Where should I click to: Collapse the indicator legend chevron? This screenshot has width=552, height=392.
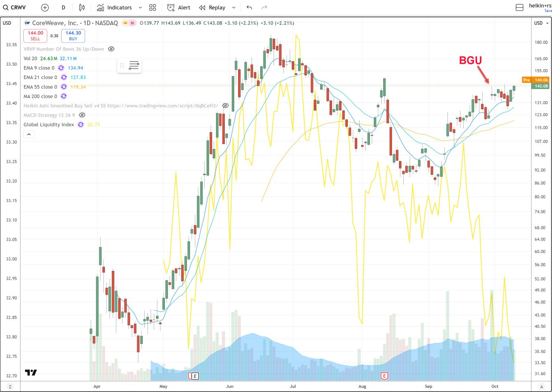(x=29, y=134)
